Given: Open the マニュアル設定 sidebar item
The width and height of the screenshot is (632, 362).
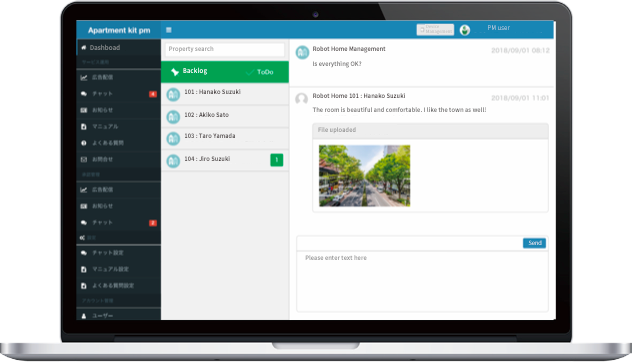Looking at the screenshot, I should point(118,269).
